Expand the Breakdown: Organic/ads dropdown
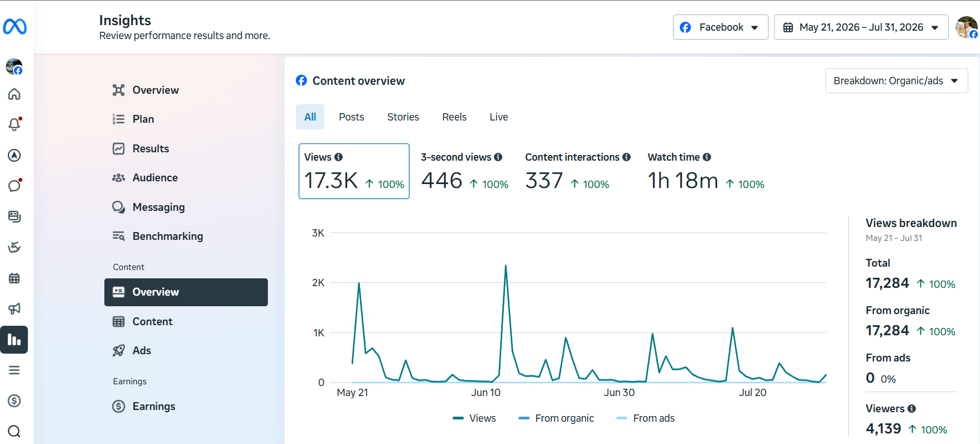Viewport: 980px width, 444px height. (x=896, y=81)
